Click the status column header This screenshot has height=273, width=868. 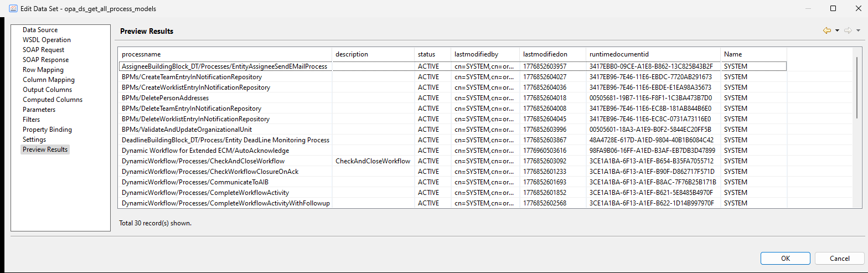point(432,54)
